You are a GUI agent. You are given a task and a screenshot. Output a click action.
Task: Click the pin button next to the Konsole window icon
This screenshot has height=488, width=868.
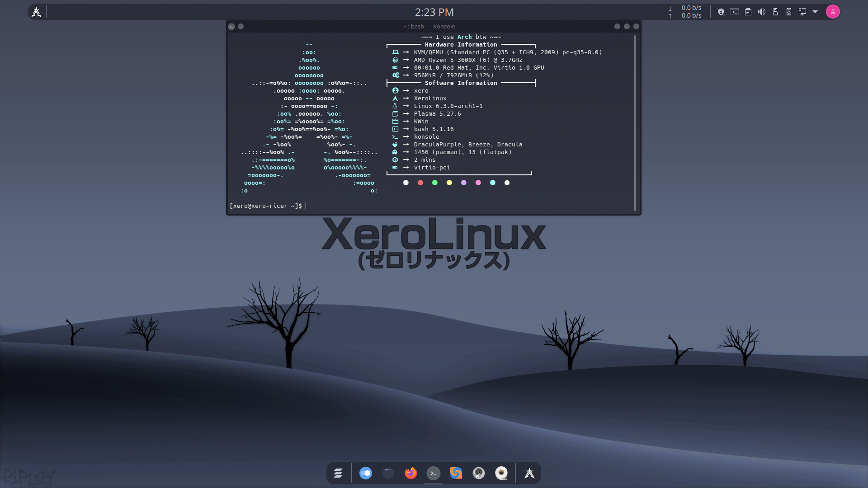pyautogui.click(x=241, y=27)
